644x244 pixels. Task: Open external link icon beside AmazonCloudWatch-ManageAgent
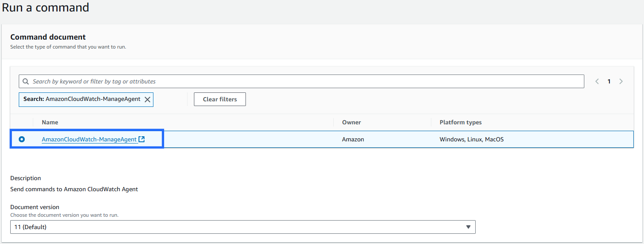(142, 139)
